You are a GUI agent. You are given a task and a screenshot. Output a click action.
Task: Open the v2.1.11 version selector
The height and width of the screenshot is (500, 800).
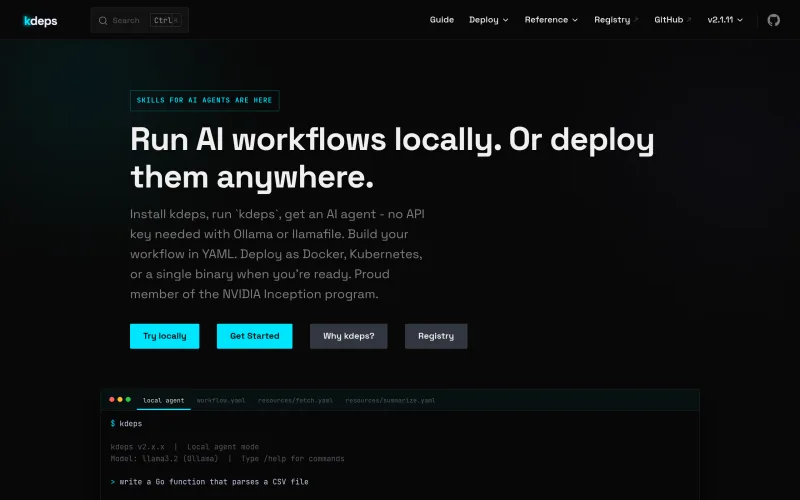(x=724, y=20)
